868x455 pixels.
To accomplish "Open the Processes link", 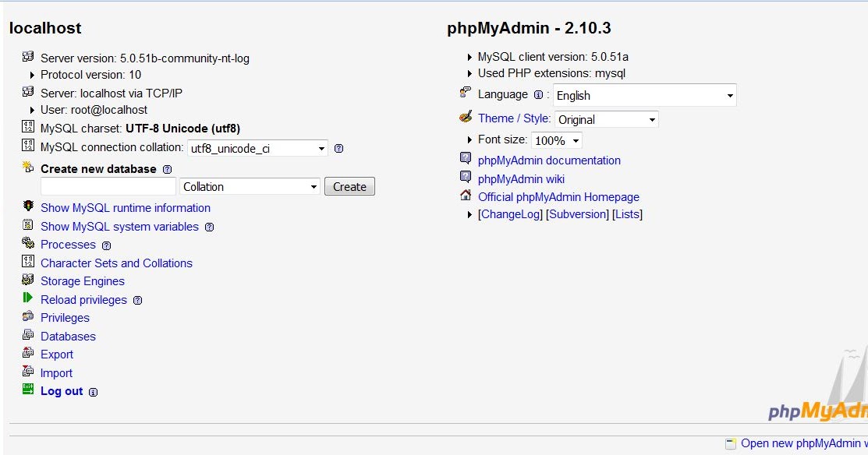I will click(x=68, y=245).
